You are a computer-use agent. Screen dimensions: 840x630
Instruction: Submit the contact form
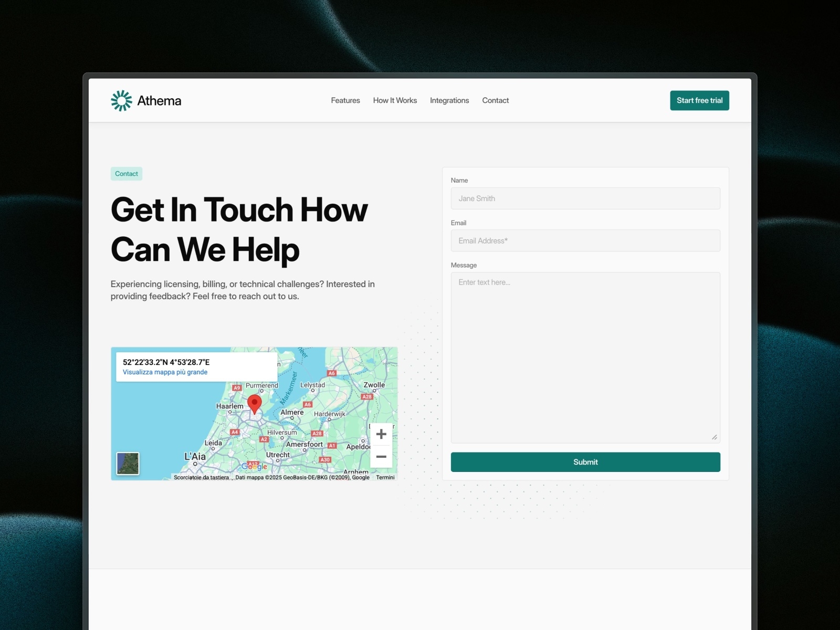(585, 462)
